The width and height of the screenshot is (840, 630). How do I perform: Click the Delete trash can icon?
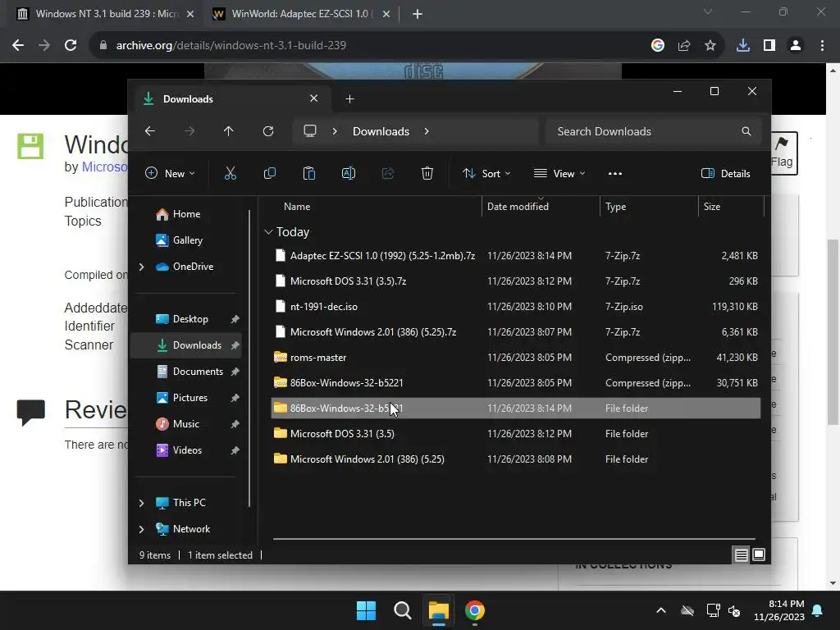(x=427, y=174)
